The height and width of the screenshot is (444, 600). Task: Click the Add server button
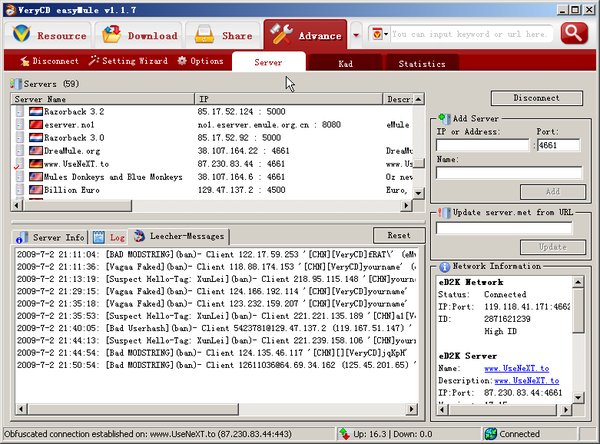(553, 191)
